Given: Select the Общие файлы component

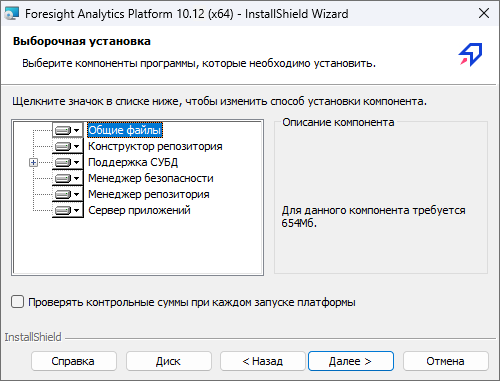Looking at the screenshot, I should [125, 130].
